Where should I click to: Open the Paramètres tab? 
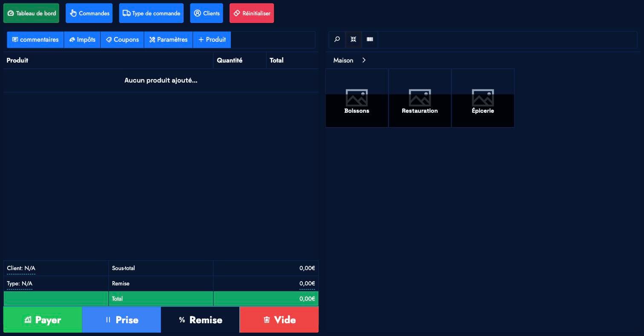168,40
